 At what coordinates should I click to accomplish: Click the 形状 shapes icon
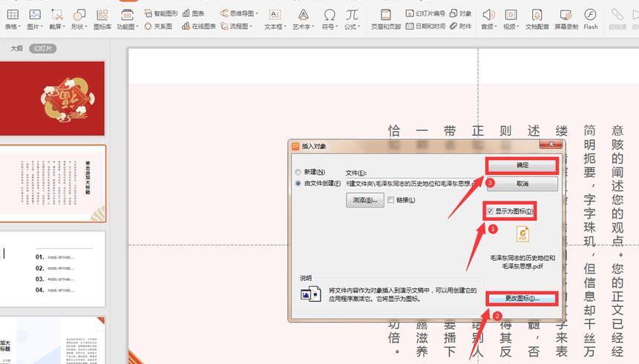79,15
